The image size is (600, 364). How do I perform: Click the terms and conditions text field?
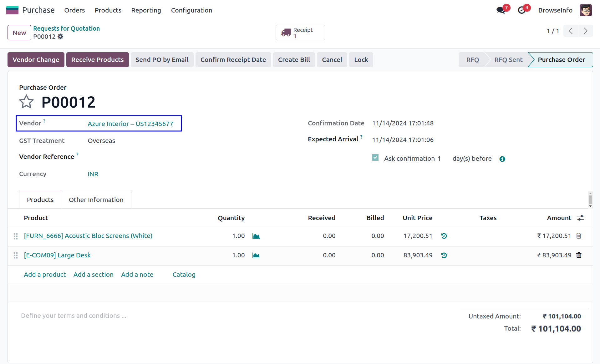point(74,316)
